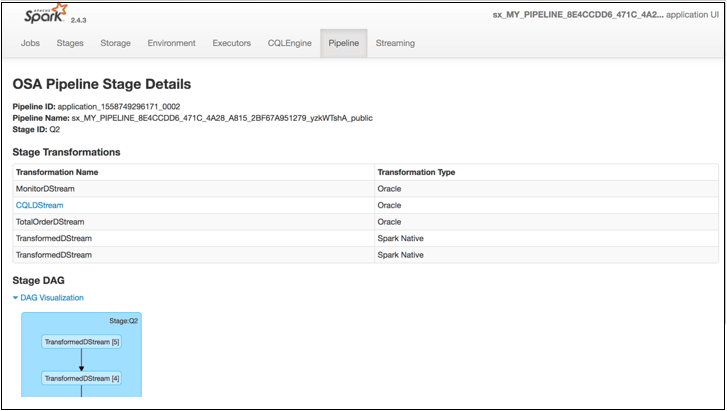Click the TotalOrderDStream row name
Screen dimensions: 727x411
[50, 222]
